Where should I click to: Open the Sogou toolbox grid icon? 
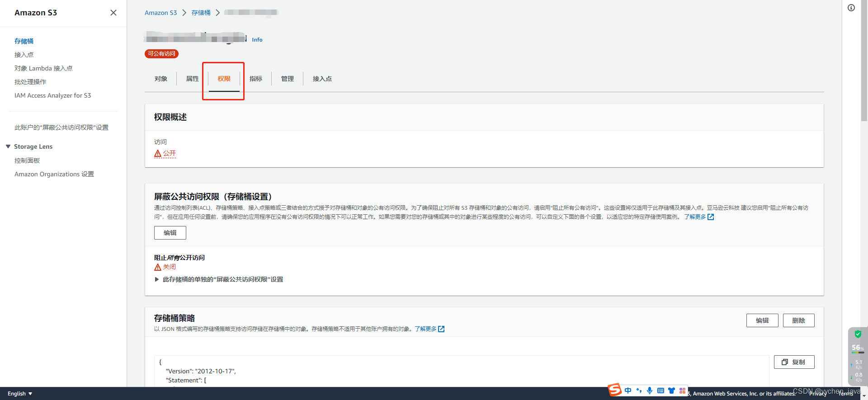pyautogui.click(x=682, y=391)
